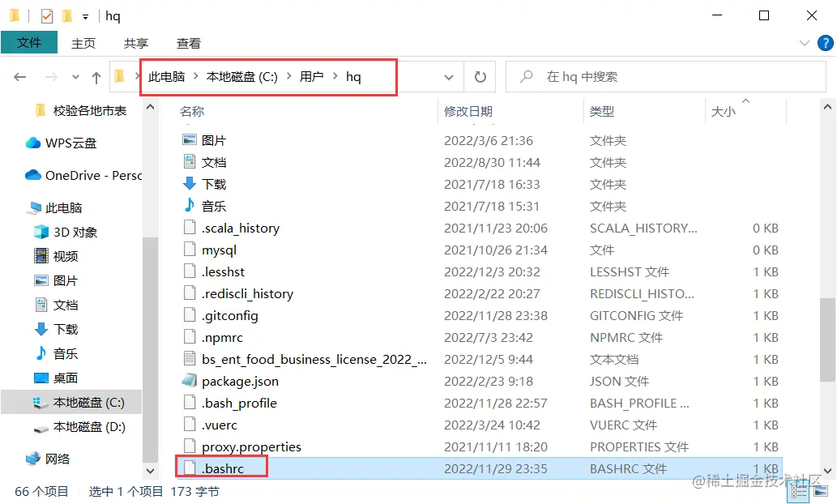837x504 pixels.
Task: Expand the chevron after 此电脑 in path
Action: coord(196,76)
